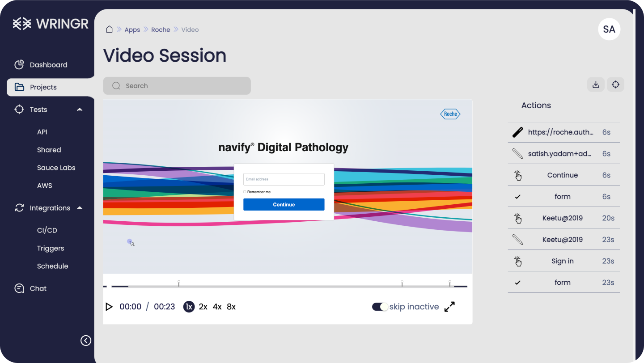
Task: Click the 00:23 total duration text
Action: coord(165,307)
